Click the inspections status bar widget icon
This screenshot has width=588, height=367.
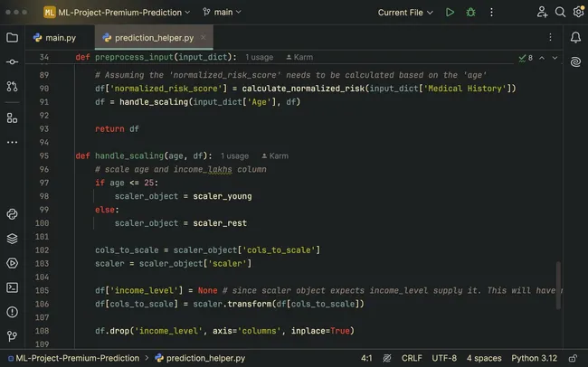point(387,358)
